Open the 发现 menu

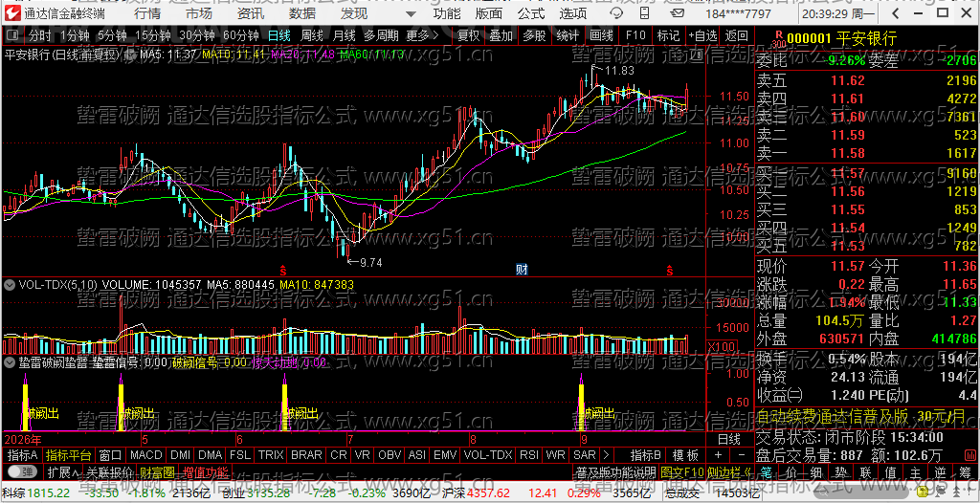point(354,13)
